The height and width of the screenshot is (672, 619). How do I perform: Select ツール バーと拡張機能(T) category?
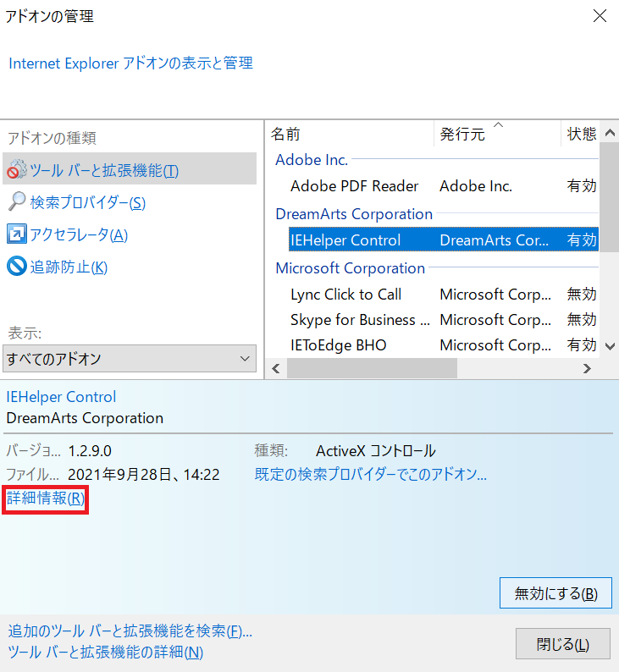click(130, 170)
